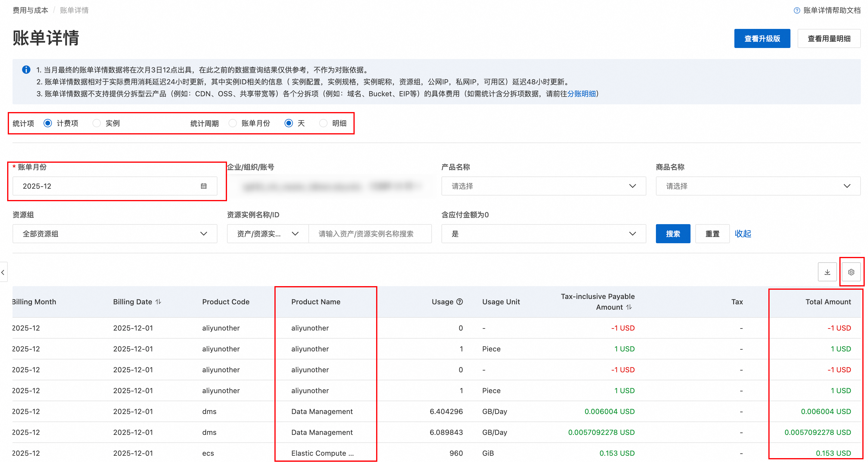Open the 含应付金额为0 dropdown
Viewport: 868px width, 462px height.
point(543,234)
